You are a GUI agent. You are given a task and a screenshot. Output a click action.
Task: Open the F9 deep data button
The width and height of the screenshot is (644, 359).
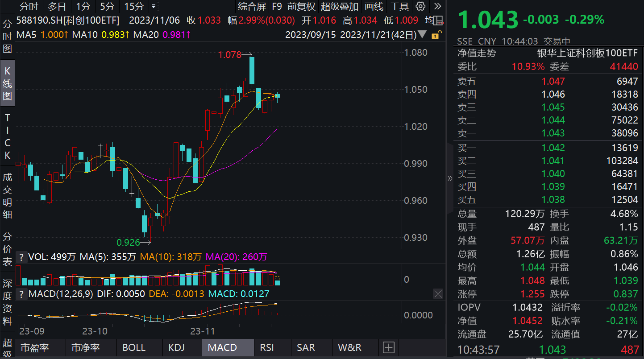coord(277,7)
